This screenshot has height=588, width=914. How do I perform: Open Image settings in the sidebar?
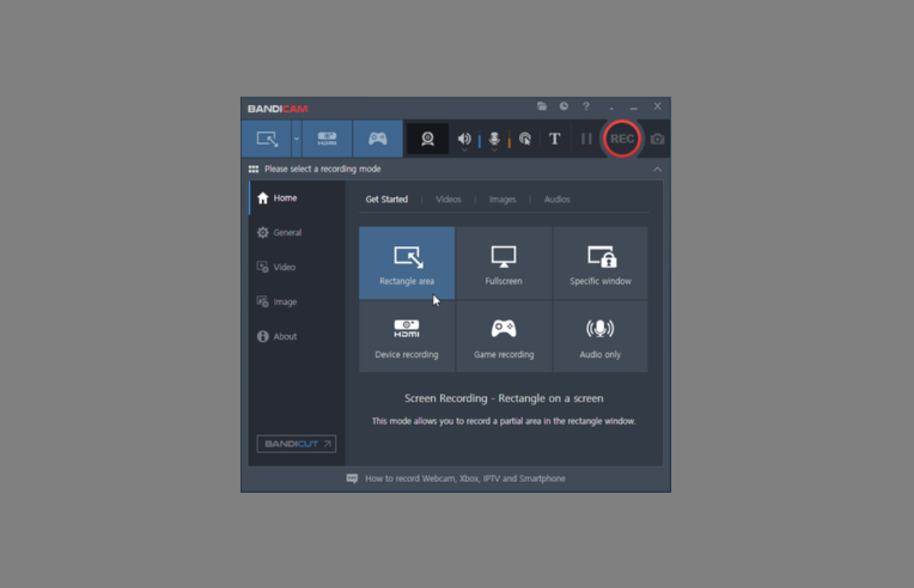coord(298,302)
